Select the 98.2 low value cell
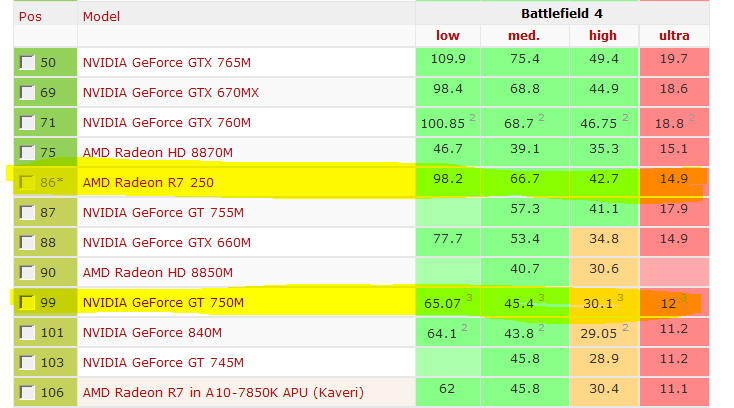Screen dimensions: 734x408 [x=448, y=182]
